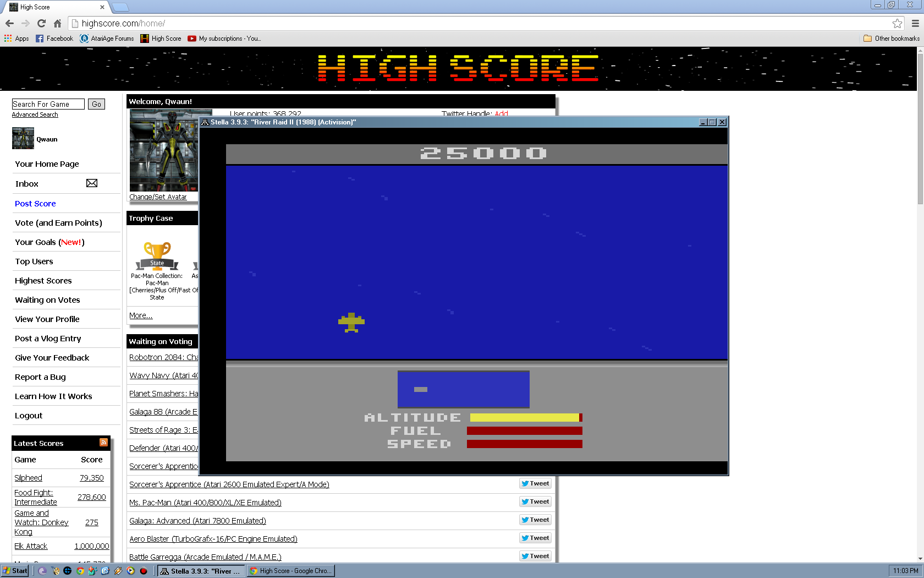Image resolution: width=924 pixels, height=578 pixels.
Task: Open the Elk Attack game link
Action: 31,546
